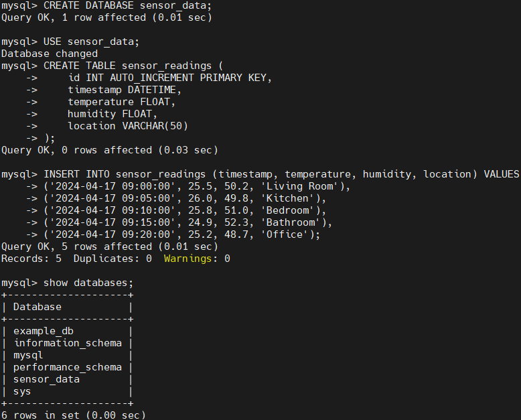Click the Database column header
The height and width of the screenshot is (420, 521).
coord(38,307)
